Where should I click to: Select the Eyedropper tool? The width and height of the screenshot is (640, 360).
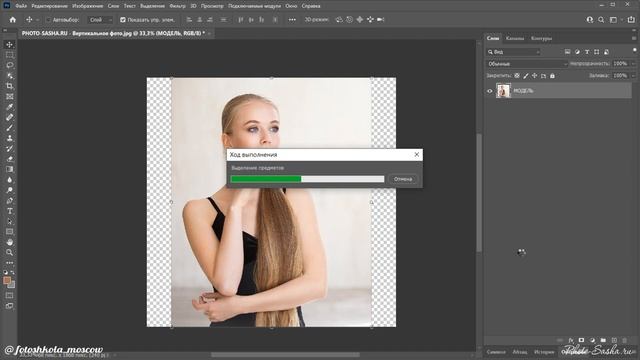point(9,107)
